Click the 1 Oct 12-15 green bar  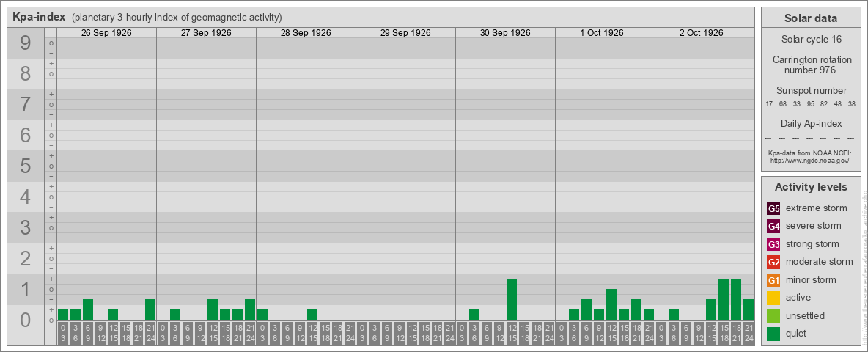611,304
